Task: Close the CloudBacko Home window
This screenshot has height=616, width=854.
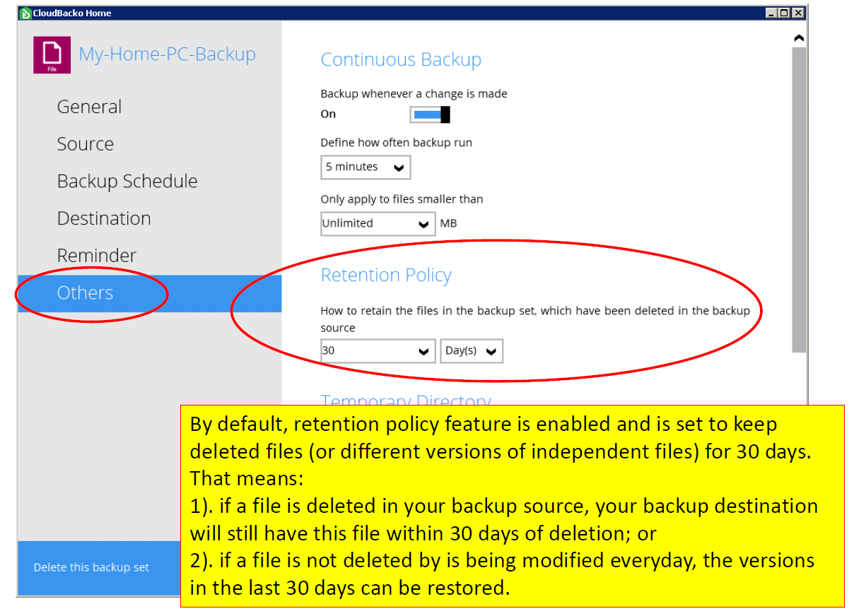Action: pos(798,13)
